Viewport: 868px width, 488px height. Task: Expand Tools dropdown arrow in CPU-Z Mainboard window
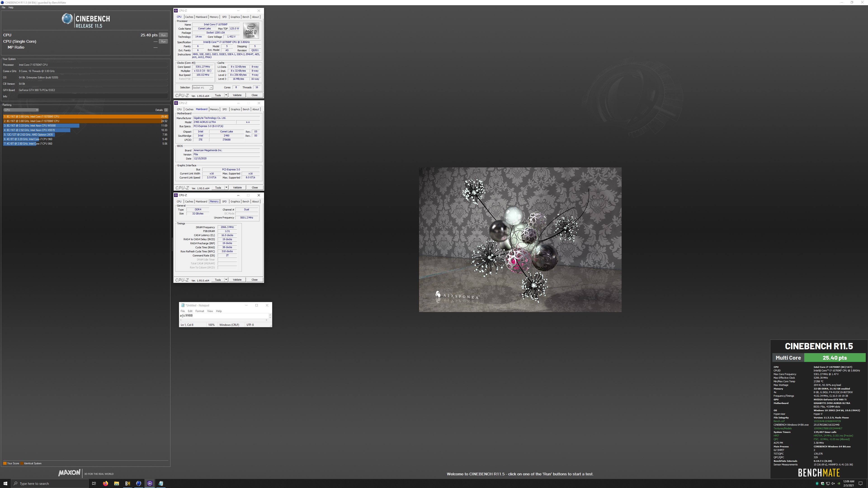[226, 188]
